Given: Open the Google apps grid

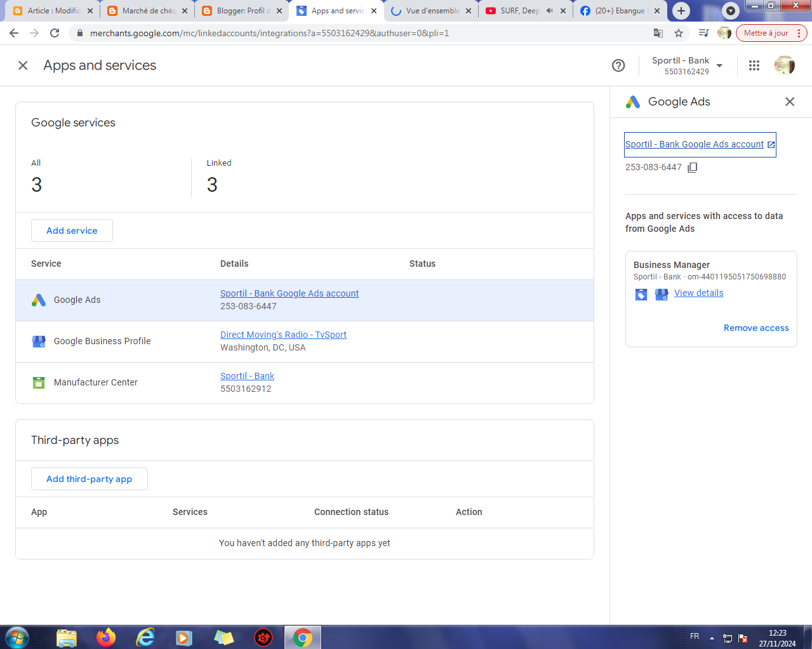Looking at the screenshot, I should pyautogui.click(x=754, y=65).
